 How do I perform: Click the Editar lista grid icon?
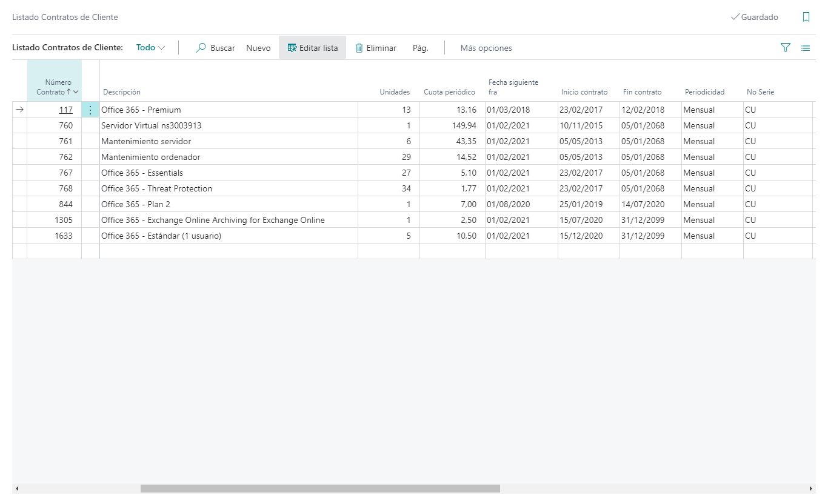tap(292, 48)
